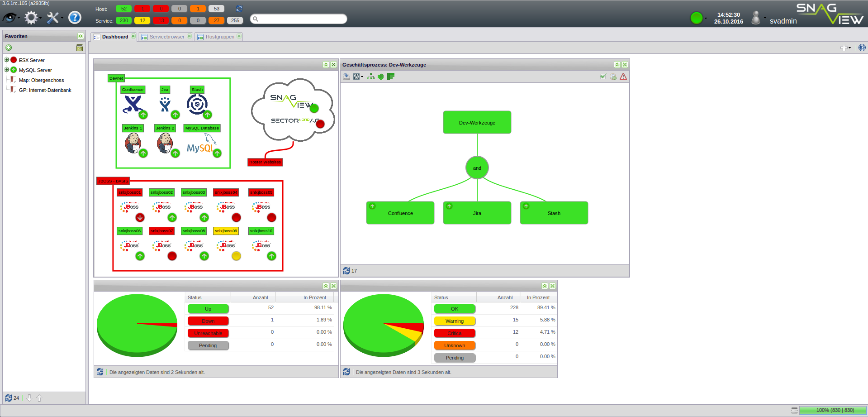Switch to the Hostgruppen tab

click(220, 37)
